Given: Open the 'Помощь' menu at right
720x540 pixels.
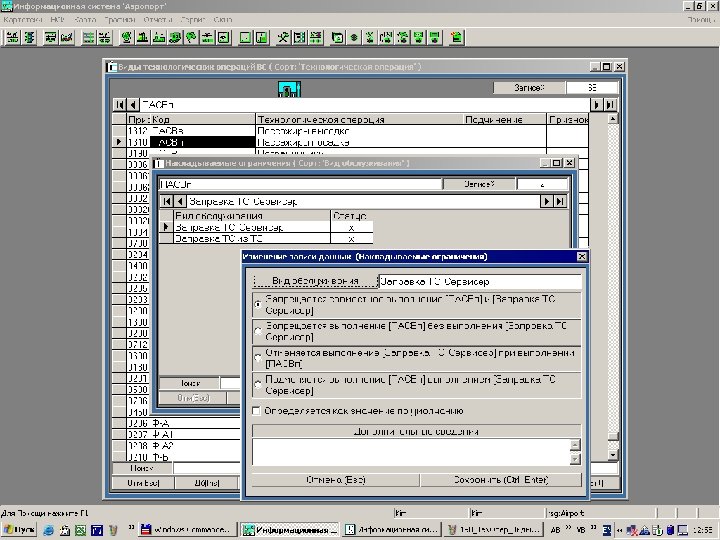Looking at the screenshot, I should click(x=701, y=20).
